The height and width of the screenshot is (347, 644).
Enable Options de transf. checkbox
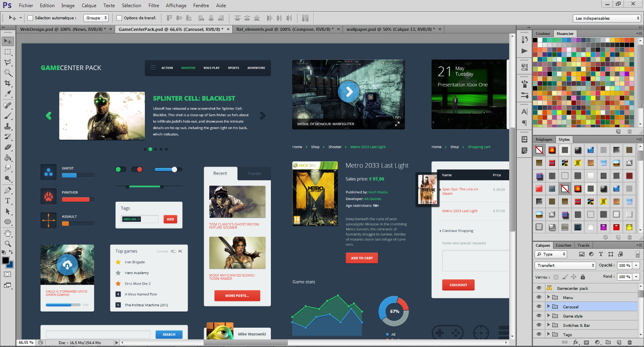(x=119, y=18)
